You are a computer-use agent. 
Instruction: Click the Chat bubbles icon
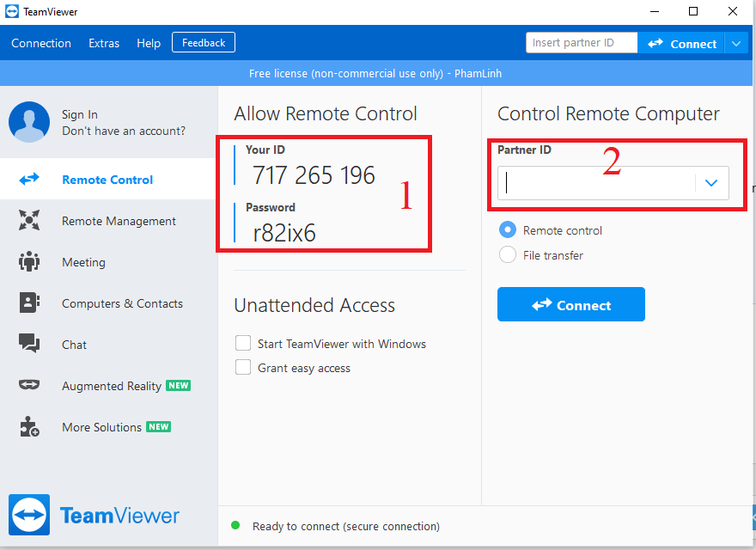pos(29,343)
